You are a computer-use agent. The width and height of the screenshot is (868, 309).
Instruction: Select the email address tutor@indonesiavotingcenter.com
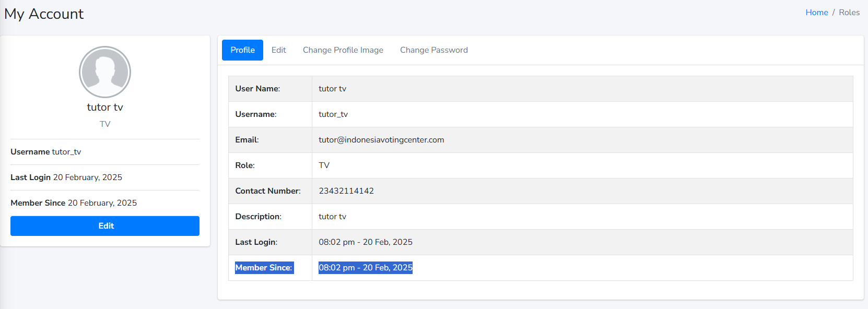coord(381,140)
